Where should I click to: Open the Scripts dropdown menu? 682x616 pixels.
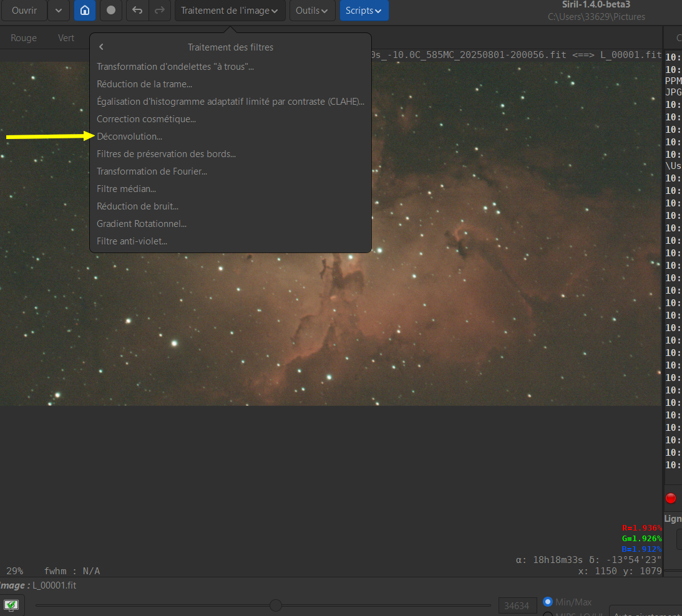point(364,11)
